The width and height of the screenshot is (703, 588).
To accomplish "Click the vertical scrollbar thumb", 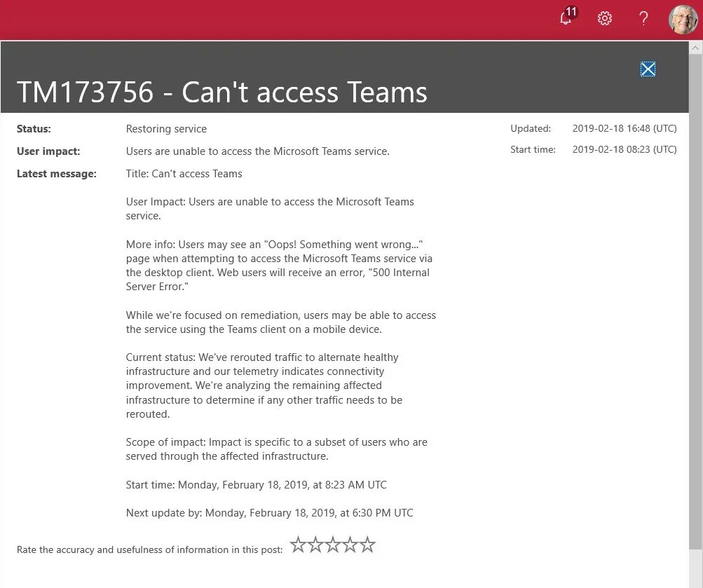I will pyautogui.click(x=695, y=300).
